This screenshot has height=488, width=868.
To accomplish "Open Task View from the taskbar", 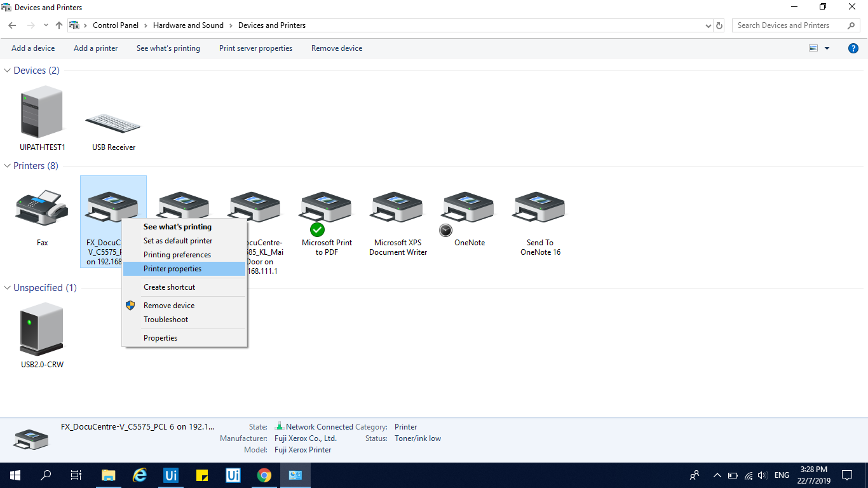I will (x=76, y=475).
